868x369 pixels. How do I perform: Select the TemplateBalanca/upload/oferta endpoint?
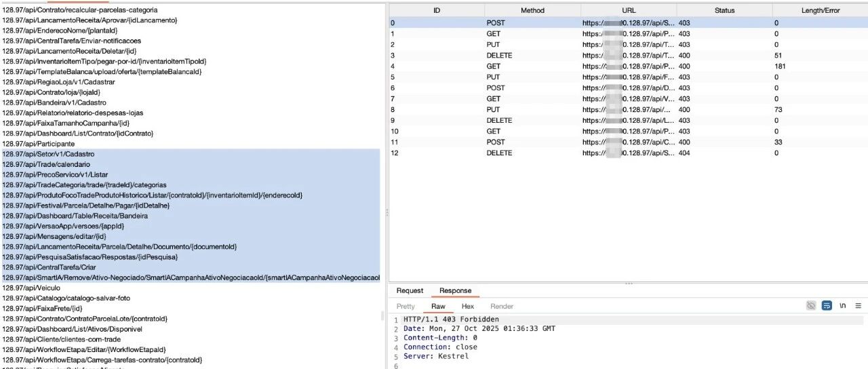[102, 71]
